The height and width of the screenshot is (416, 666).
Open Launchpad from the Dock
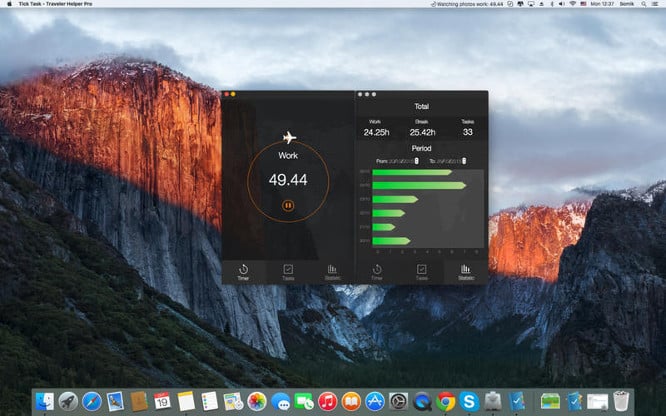point(68,401)
